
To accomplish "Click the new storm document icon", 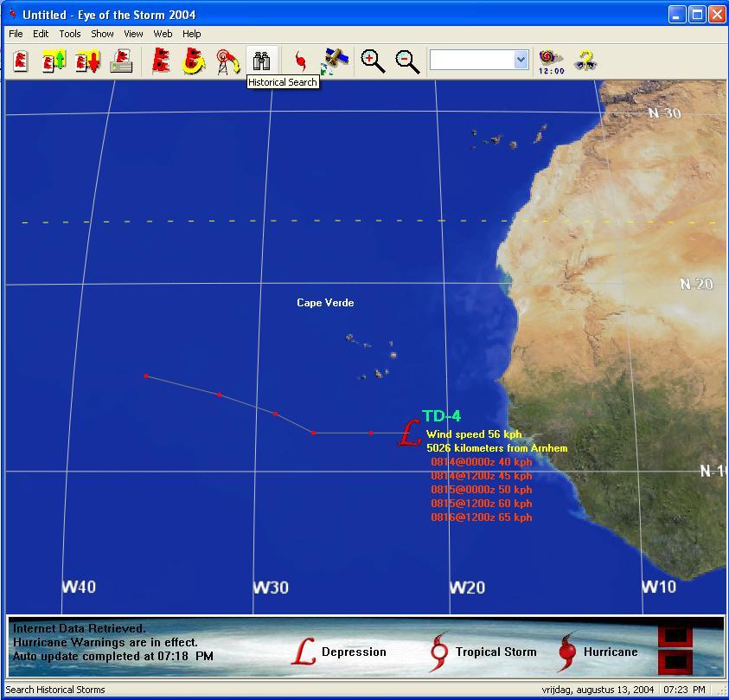I will click(x=21, y=61).
